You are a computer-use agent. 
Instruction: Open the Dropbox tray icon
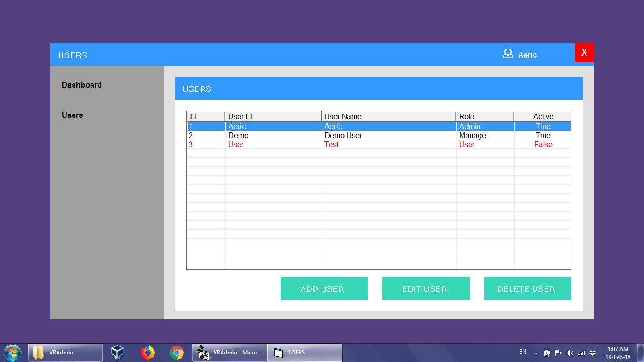pyautogui.click(x=593, y=353)
